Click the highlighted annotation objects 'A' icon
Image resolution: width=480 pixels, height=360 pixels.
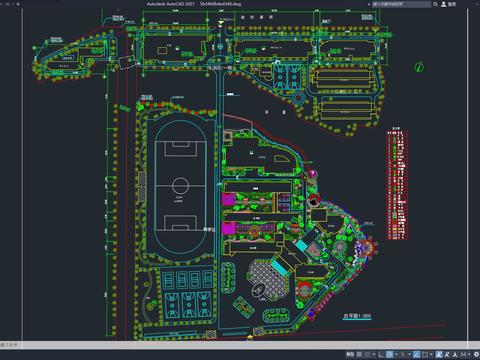click(x=439, y=354)
